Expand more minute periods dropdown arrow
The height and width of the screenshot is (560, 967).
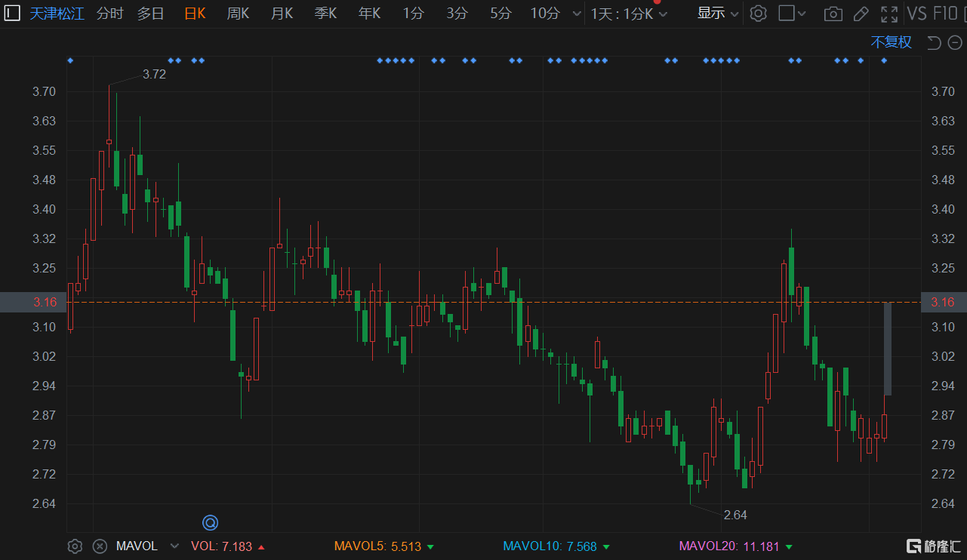(x=577, y=14)
